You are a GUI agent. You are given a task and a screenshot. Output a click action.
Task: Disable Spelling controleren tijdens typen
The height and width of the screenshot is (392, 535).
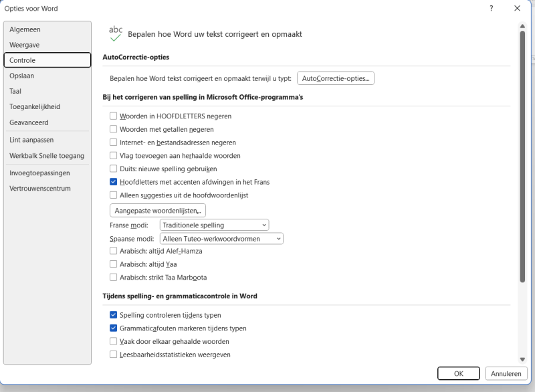[114, 315]
